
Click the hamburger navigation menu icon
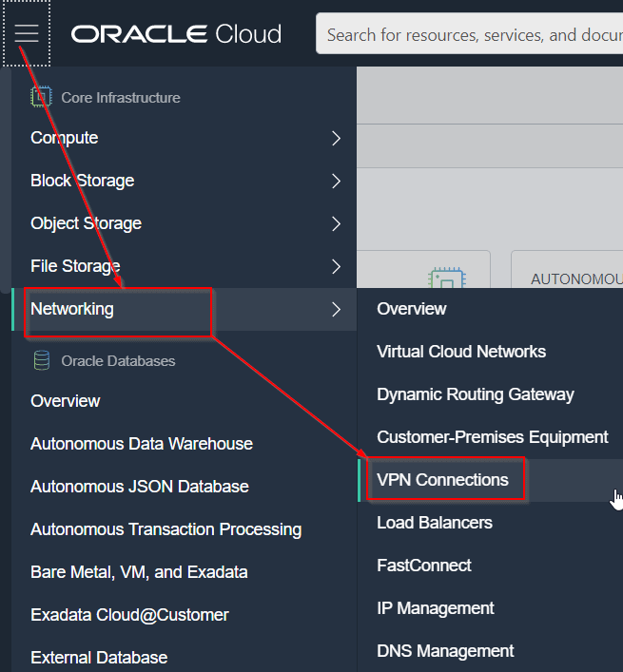[27, 33]
